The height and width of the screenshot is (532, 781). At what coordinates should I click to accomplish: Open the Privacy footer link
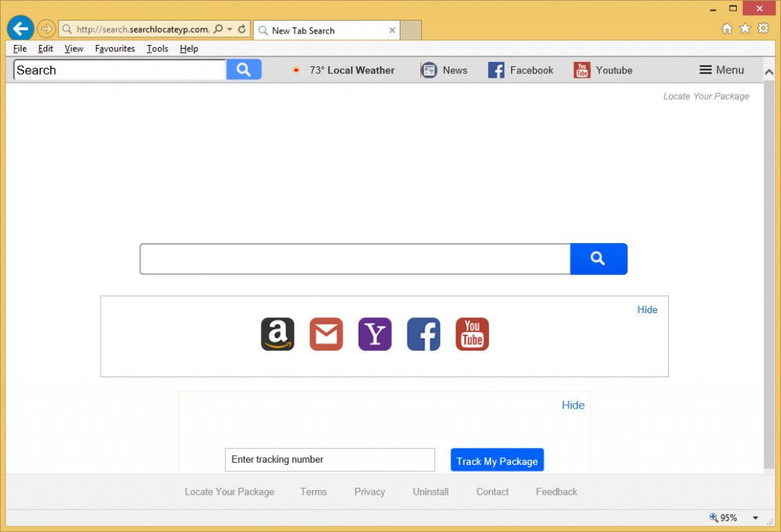pyautogui.click(x=370, y=492)
